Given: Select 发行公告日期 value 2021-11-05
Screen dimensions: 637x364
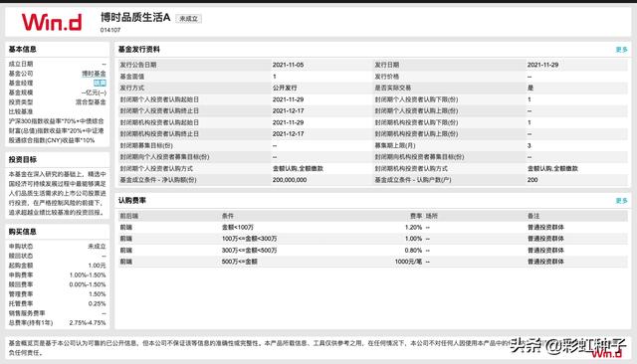Looking at the screenshot, I should click(288, 65).
